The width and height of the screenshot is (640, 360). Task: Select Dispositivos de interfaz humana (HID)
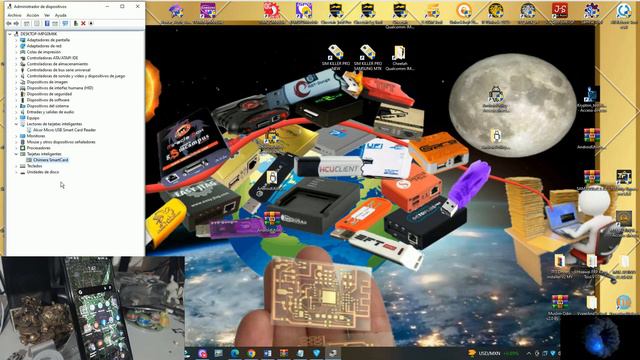pos(56,88)
